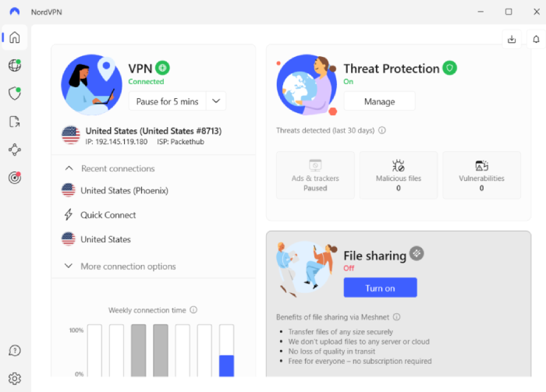Open file sharing icon in sidebar
546x392 pixels.
(x=15, y=122)
